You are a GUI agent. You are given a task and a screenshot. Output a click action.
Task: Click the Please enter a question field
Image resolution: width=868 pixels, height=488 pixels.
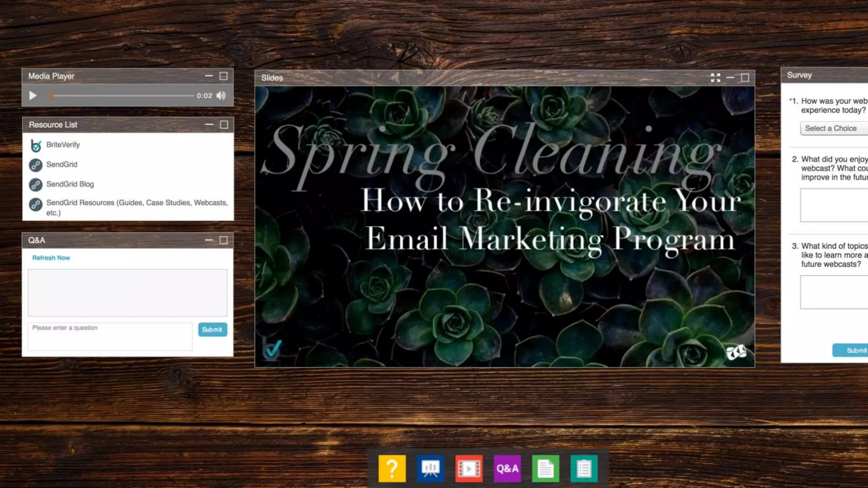coord(110,336)
